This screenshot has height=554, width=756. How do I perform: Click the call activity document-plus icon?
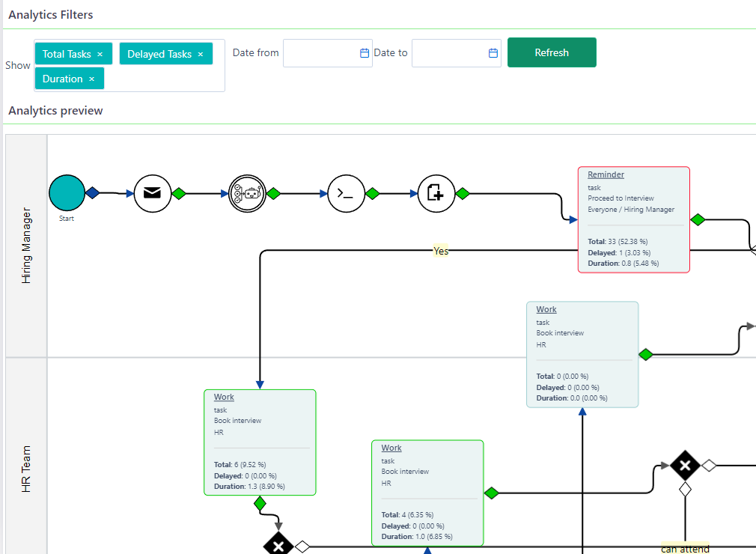pyautogui.click(x=436, y=193)
